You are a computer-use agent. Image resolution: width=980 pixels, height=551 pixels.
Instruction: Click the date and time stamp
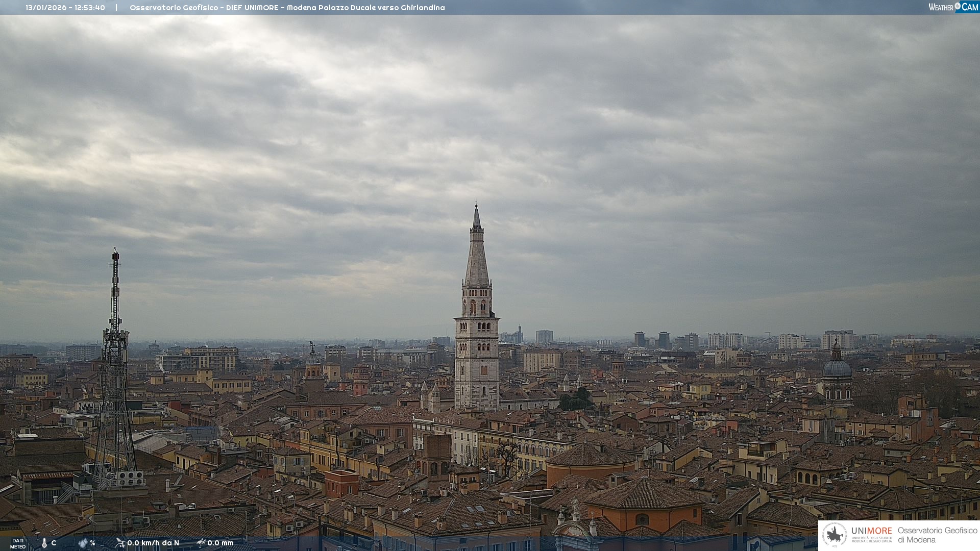pos(65,8)
